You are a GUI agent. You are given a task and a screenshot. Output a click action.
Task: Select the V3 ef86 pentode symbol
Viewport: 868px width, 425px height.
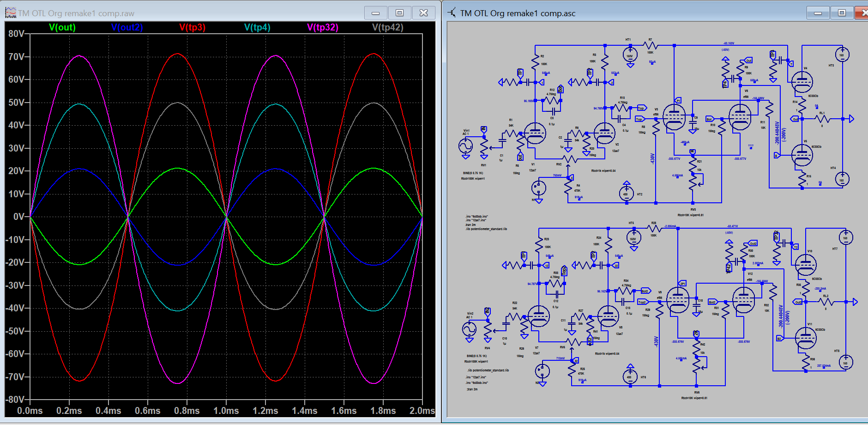point(674,117)
